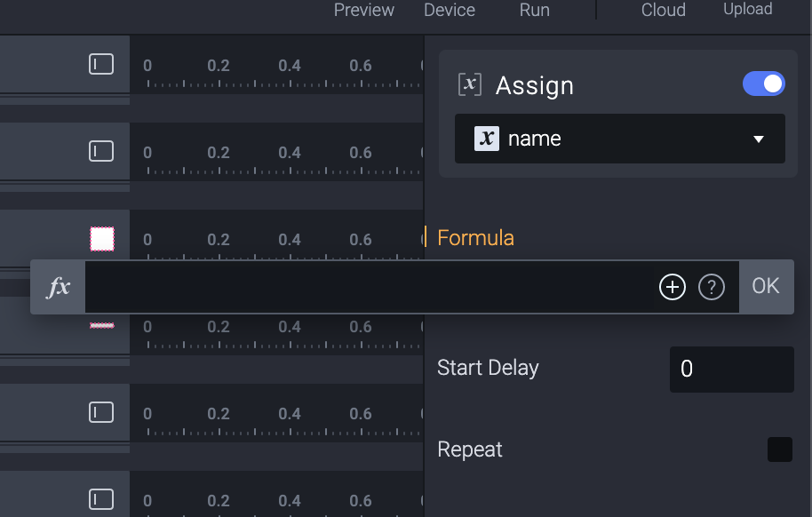Image resolution: width=812 pixels, height=517 pixels.
Task: Open the Preview menu
Action: click(364, 11)
